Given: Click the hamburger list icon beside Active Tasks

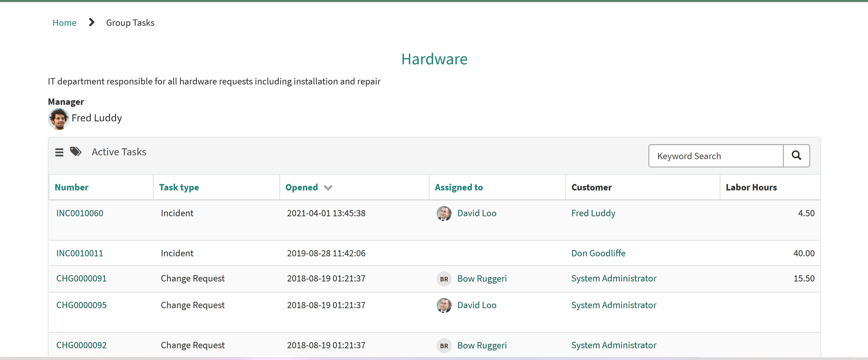Looking at the screenshot, I should coord(59,152).
